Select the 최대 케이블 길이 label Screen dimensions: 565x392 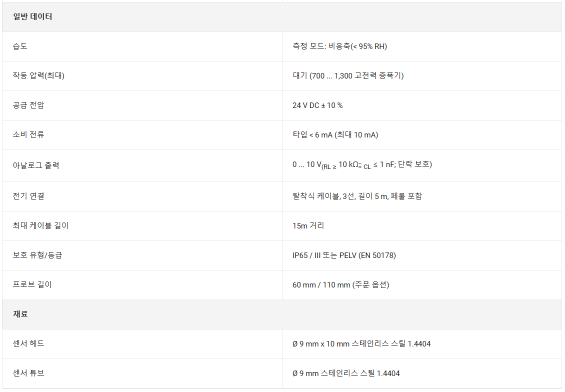pyautogui.click(x=40, y=225)
